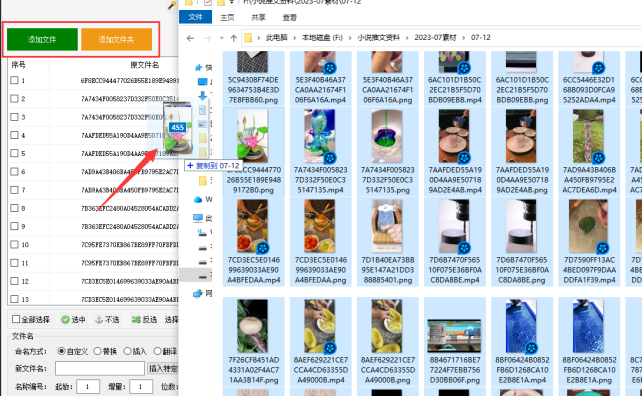Expand the chevron after 此电脑 in address bar
The height and width of the screenshot is (397, 642).
[x=295, y=38]
